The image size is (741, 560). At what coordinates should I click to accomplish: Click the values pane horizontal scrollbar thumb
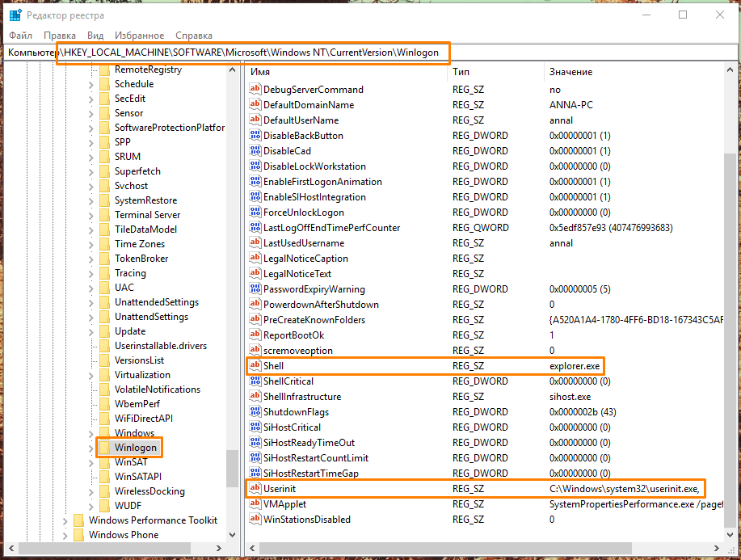point(445,548)
